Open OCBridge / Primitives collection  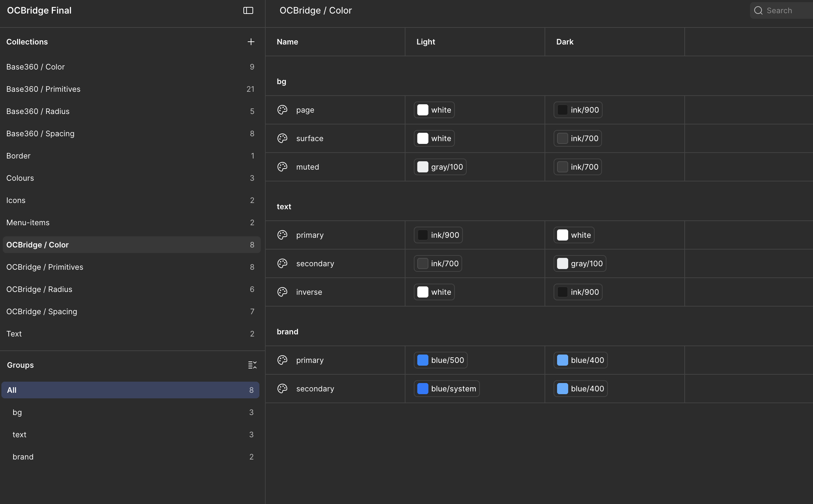click(131, 267)
